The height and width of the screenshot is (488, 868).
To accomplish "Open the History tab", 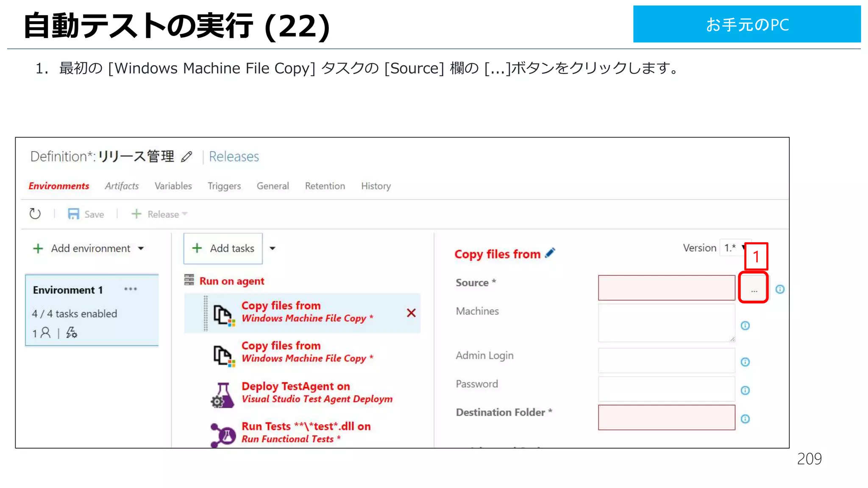I will pyautogui.click(x=376, y=186).
